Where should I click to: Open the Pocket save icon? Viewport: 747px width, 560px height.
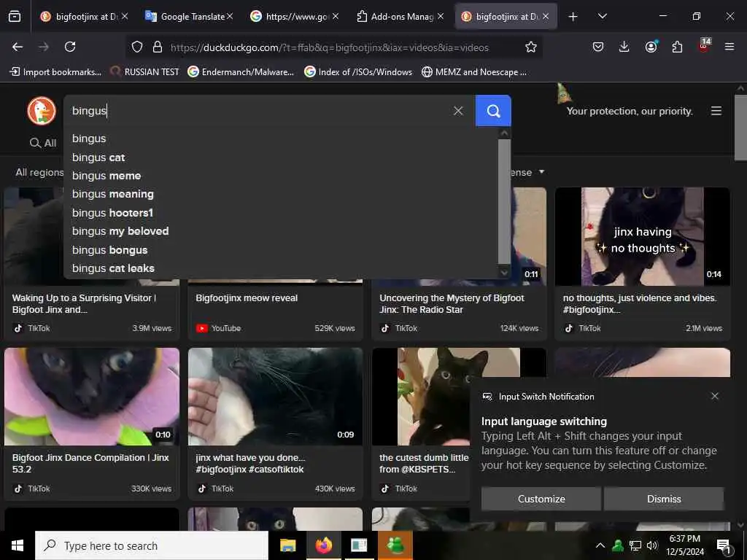598,47
